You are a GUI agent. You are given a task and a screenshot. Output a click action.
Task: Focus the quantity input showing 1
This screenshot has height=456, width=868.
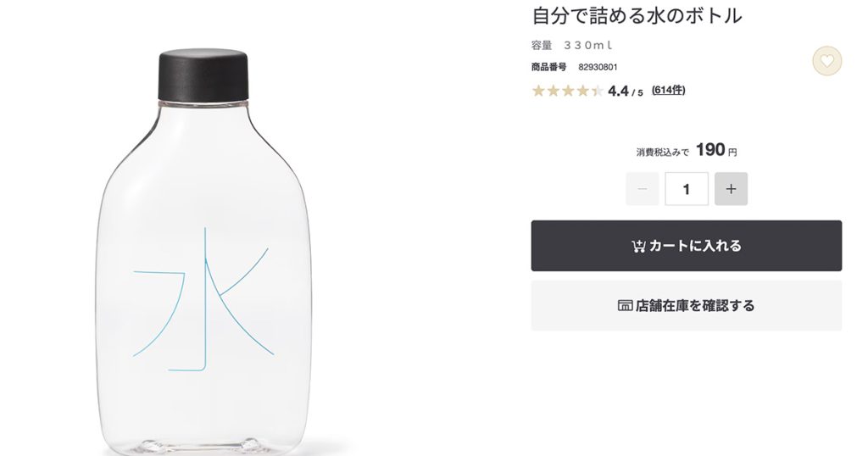coord(687,189)
